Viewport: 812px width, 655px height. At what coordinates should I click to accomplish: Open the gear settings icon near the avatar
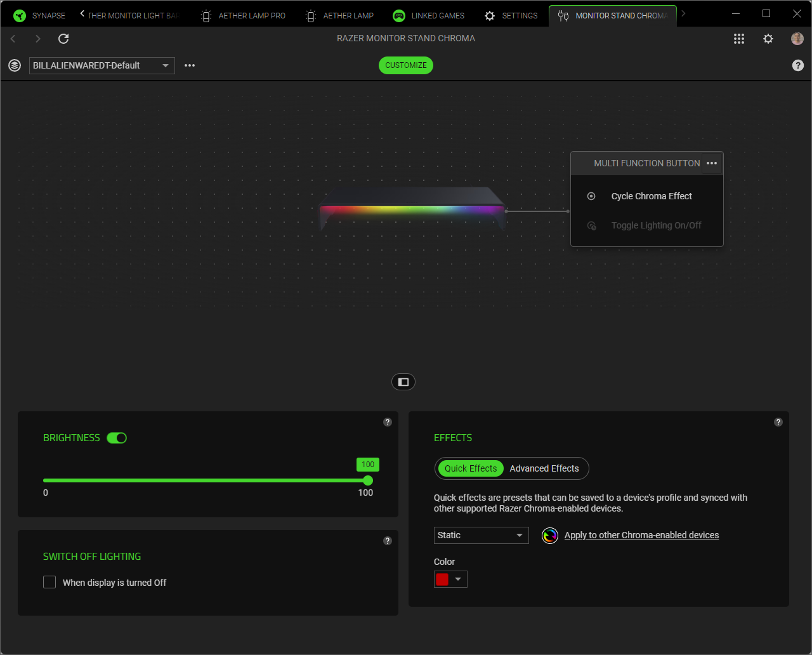click(x=768, y=39)
